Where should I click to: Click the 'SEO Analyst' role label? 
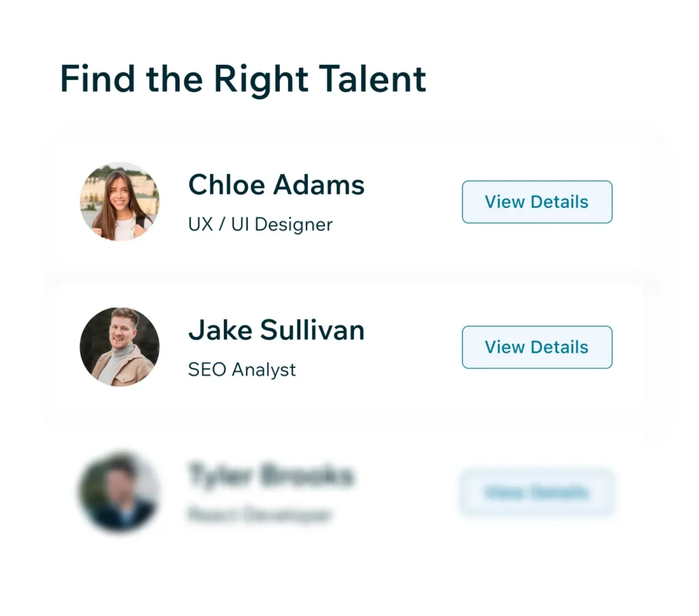point(242,370)
